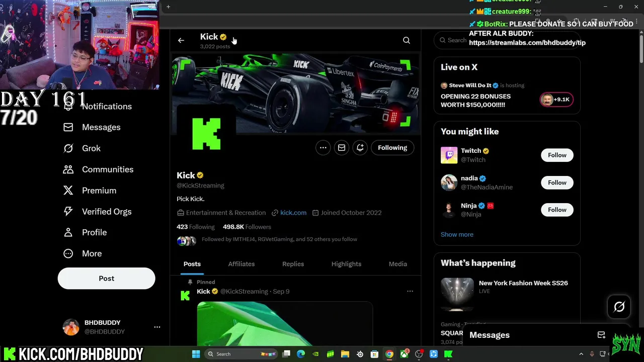Open Verified Orgs in the sidebar
The width and height of the screenshot is (644, 362).
click(107, 212)
